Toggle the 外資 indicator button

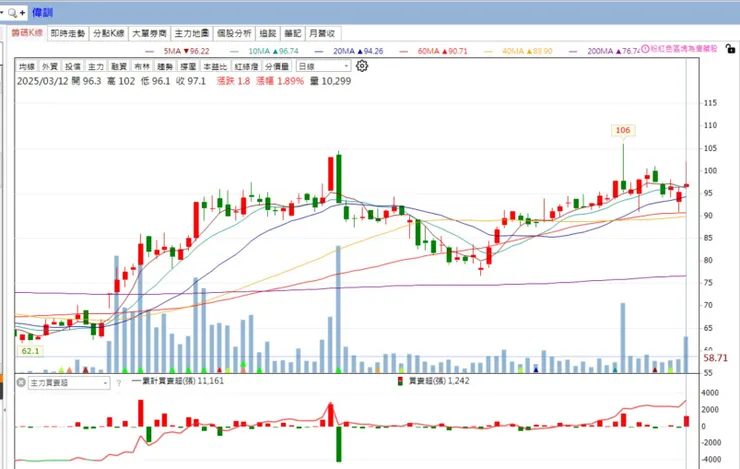pyautogui.click(x=50, y=67)
